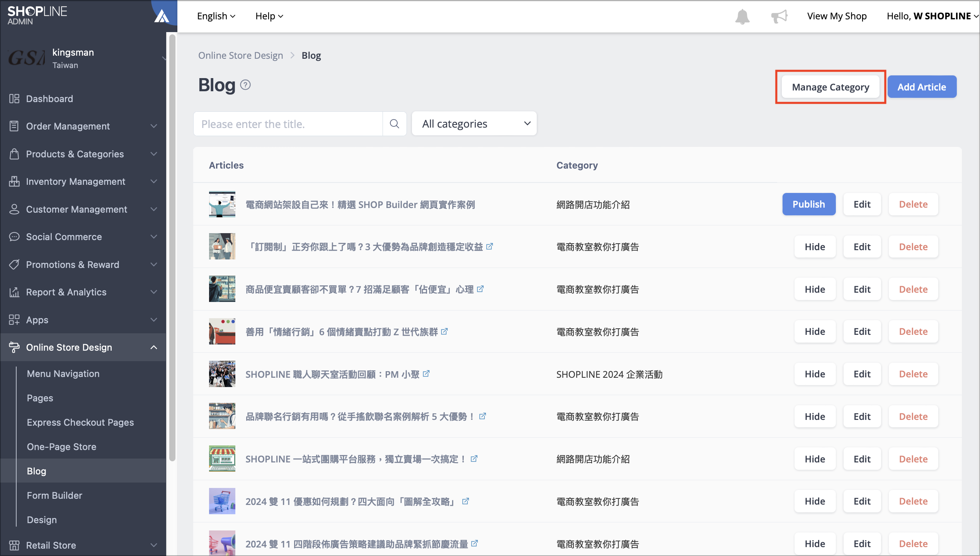This screenshot has width=980, height=556.
Task: Click the Dashboard sidebar icon
Action: pyautogui.click(x=14, y=99)
